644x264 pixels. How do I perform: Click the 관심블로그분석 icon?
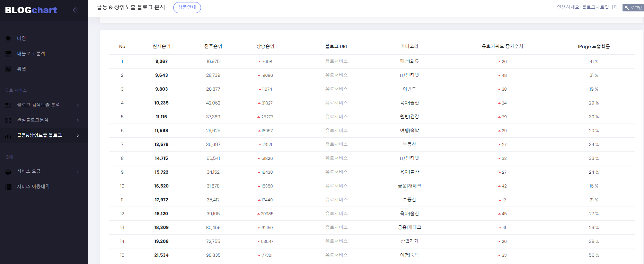click(8, 120)
